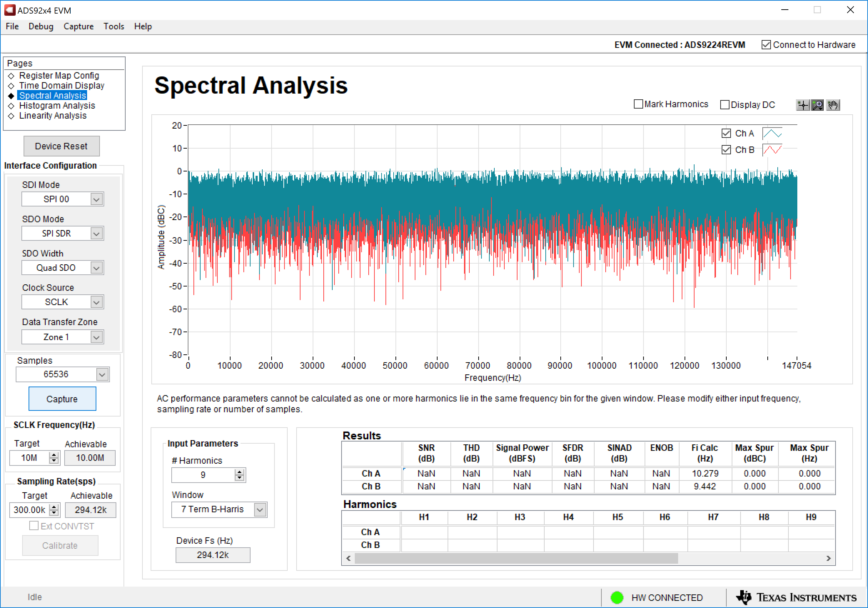Click the Ch A teal plot style icon
The image size is (868, 608).
click(x=772, y=134)
